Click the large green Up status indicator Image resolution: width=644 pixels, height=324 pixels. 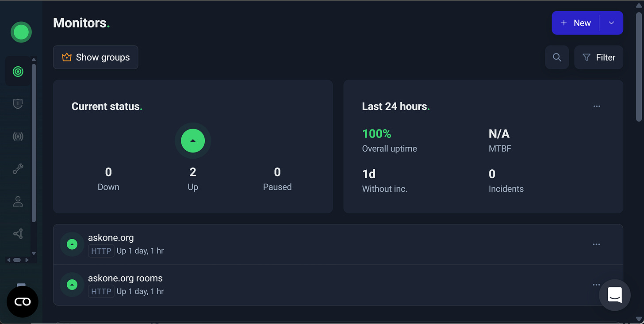pyautogui.click(x=193, y=141)
